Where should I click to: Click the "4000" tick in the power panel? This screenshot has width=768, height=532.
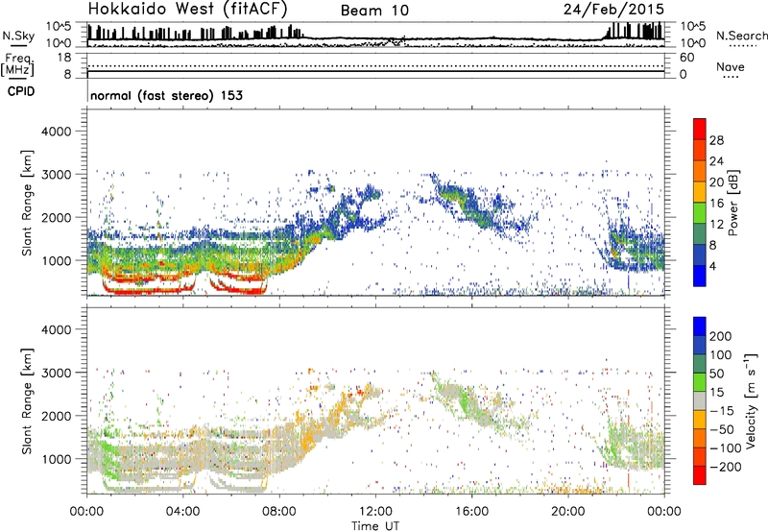[x=56, y=132]
